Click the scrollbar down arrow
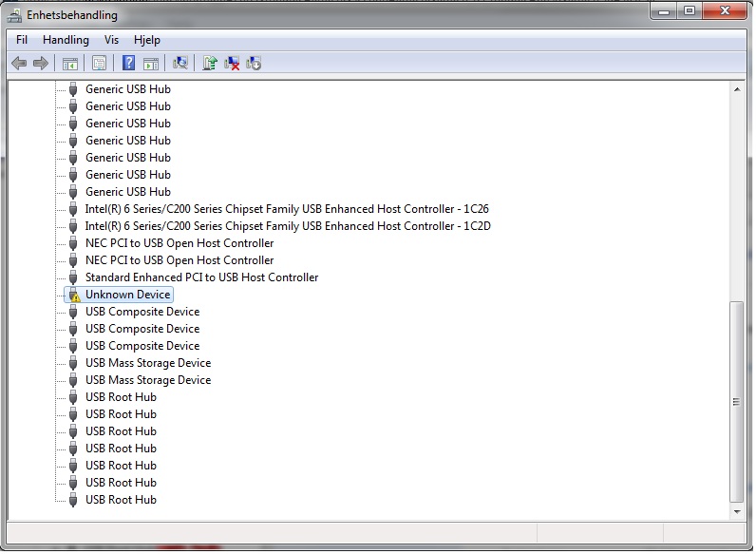The image size is (756, 554). click(x=737, y=512)
